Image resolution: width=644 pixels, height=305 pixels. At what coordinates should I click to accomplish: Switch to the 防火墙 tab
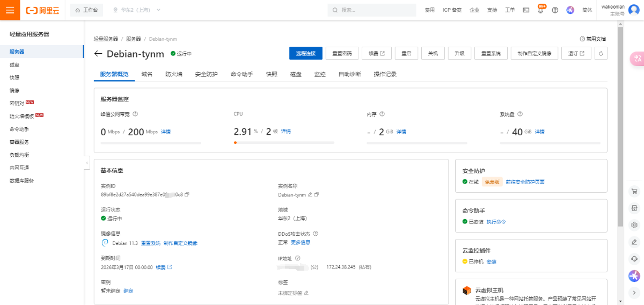[x=174, y=74]
